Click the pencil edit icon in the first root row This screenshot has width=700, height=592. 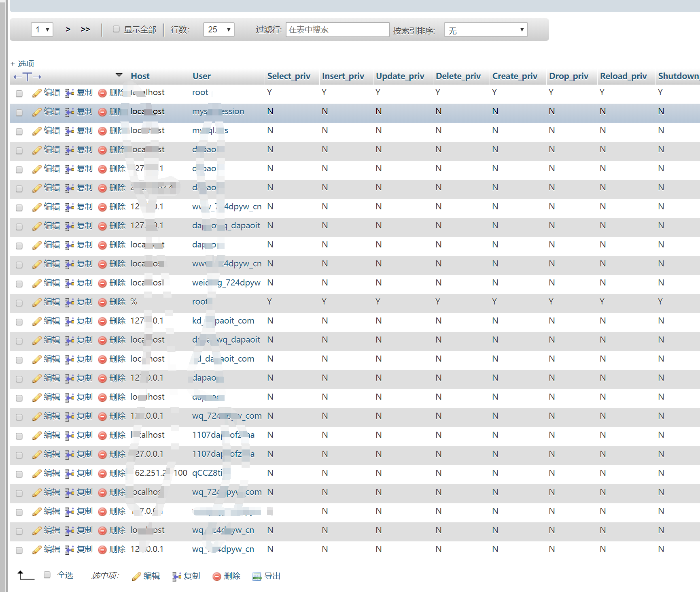[x=37, y=93]
